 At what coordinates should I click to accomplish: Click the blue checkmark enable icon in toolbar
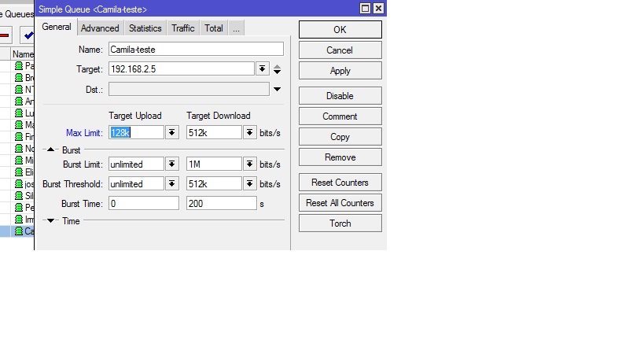click(x=28, y=35)
